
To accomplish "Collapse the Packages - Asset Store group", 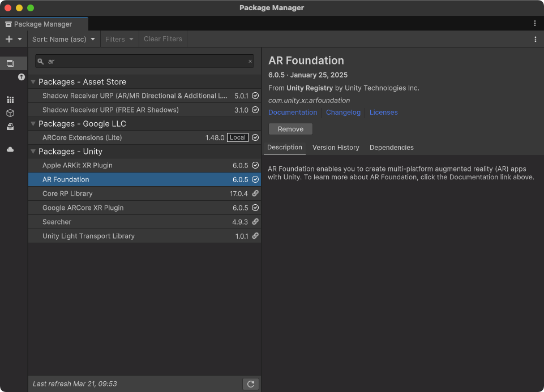I will (x=33, y=82).
